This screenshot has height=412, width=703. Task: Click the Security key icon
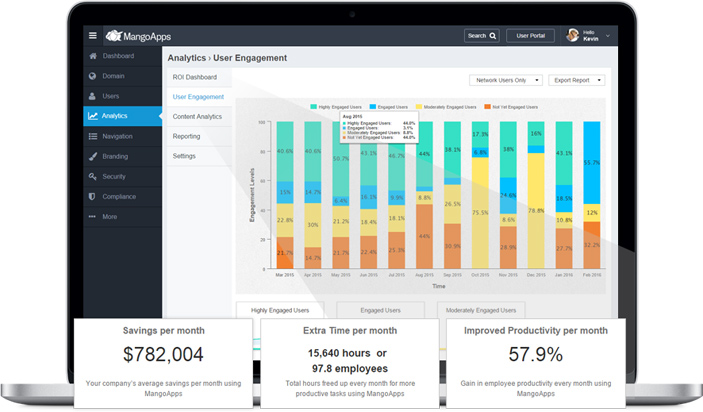point(92,177)
